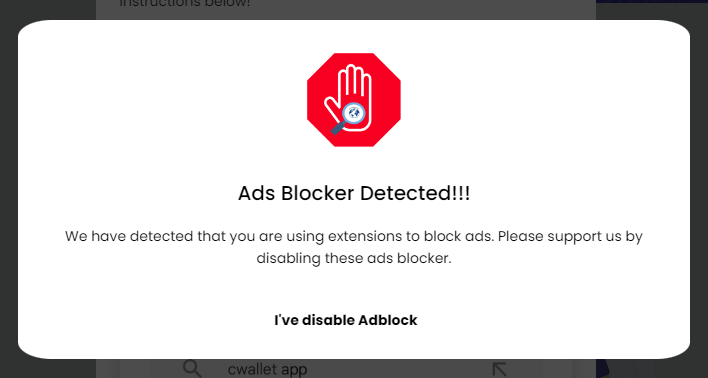Click the 'disabling these ads blocker.' line

(x=354, y=259)
